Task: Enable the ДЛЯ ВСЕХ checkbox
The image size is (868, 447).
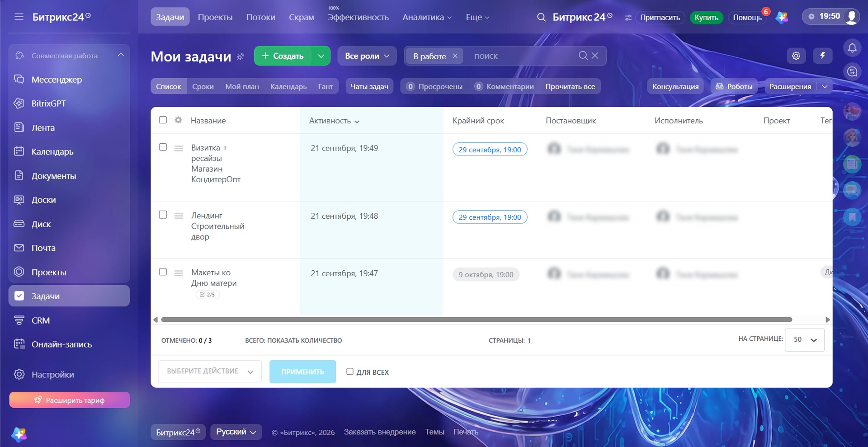Action: [x=350, y=372]
